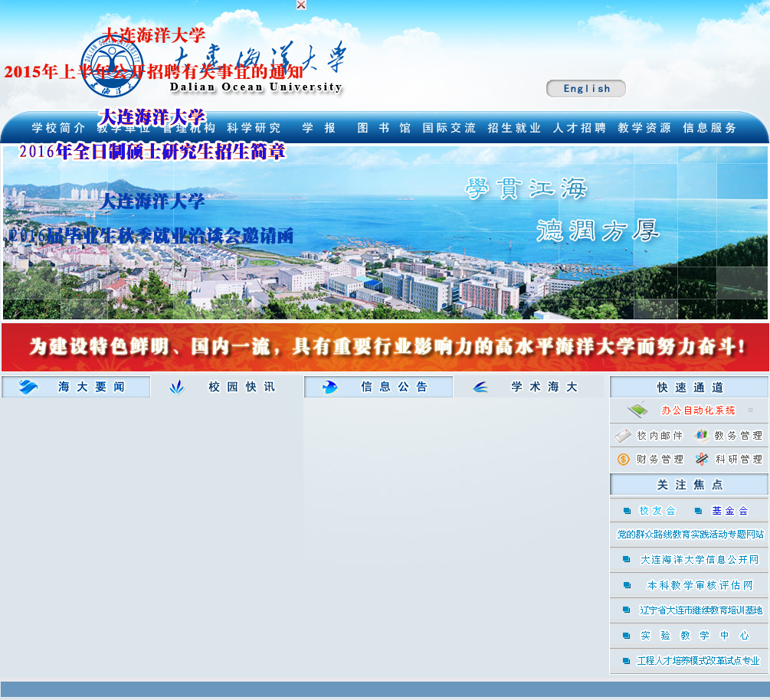Open the 信息服务 menu item

(x=709, y=128)
